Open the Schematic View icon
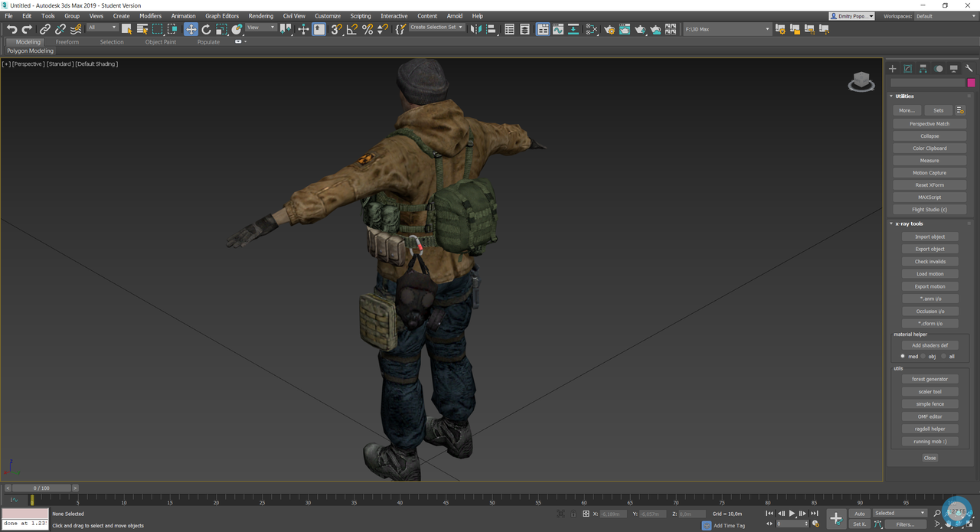The height and width of the screenshot is (532, 980). pos(573,29)
